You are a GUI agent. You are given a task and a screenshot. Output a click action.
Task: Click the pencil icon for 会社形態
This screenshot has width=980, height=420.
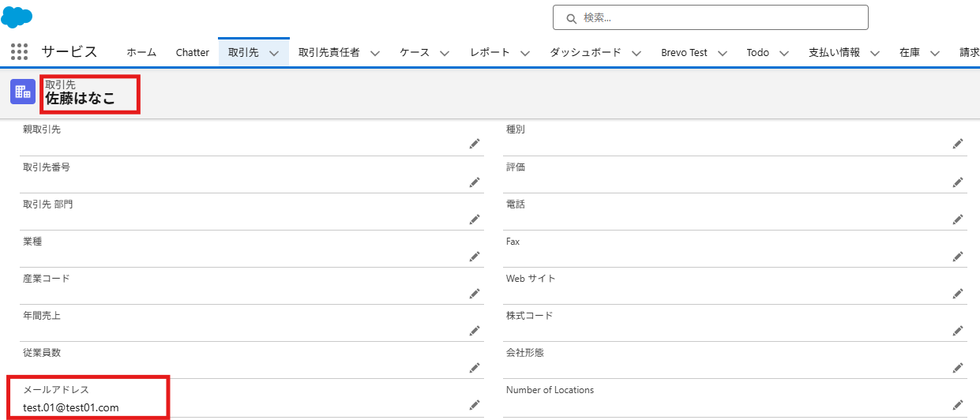click(x=957, y=367)
